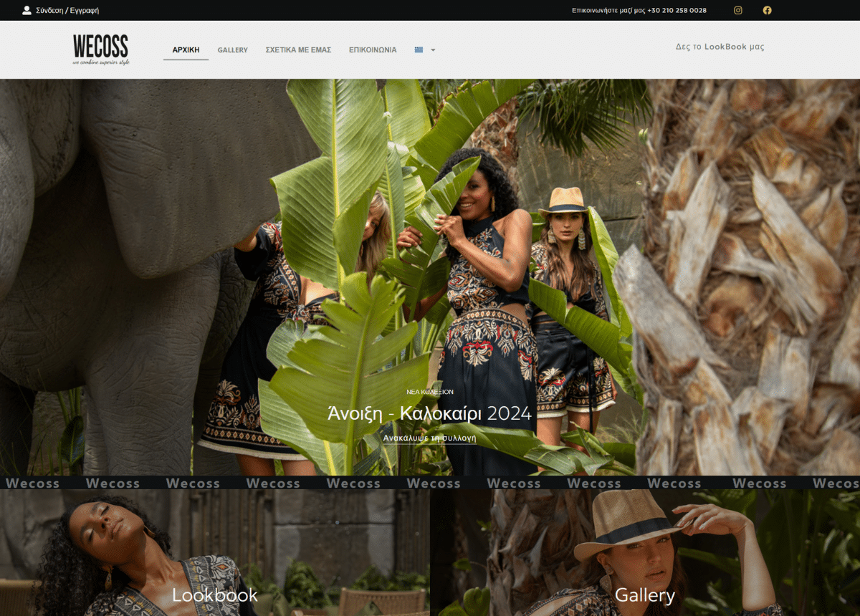Open the ΑΡΧΙΚΗ menu item
Image resolution: width=860 pixels, height=616 pixels.
pyautogui.click(x=186, y=50)
